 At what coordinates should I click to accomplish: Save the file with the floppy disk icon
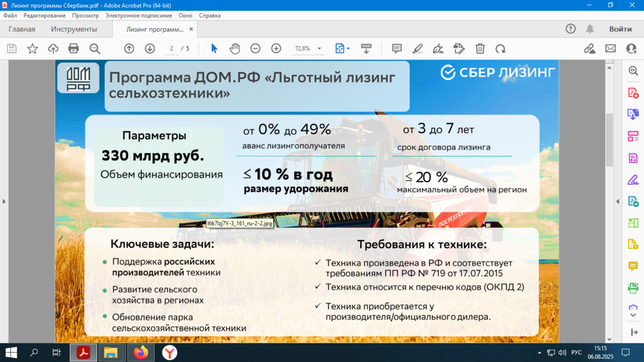11,48
